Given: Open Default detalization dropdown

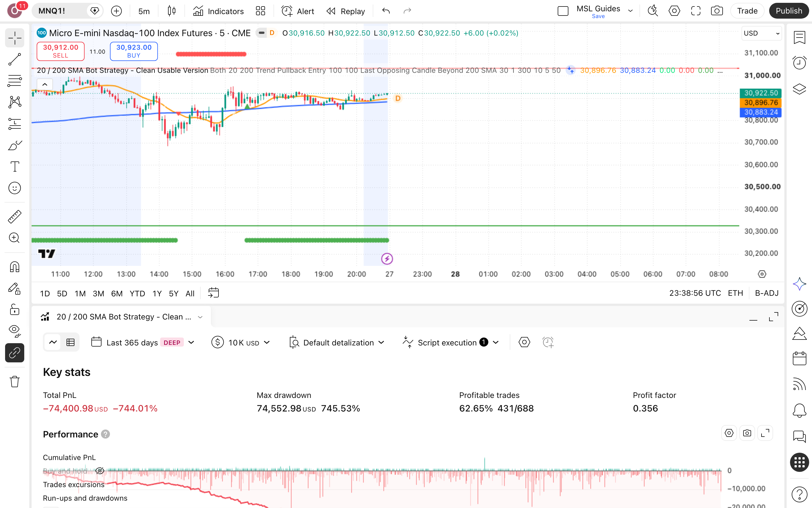Looking at the screenshot, I should [x=337, y=343].
